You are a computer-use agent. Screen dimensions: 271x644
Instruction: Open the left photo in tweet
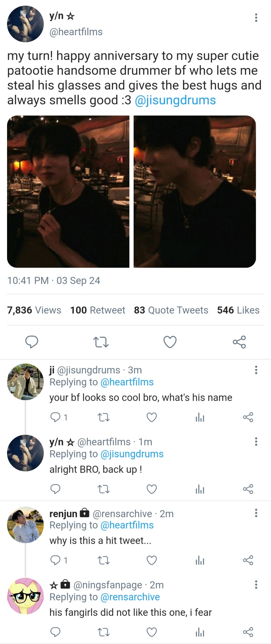click(x=68, y=192)
